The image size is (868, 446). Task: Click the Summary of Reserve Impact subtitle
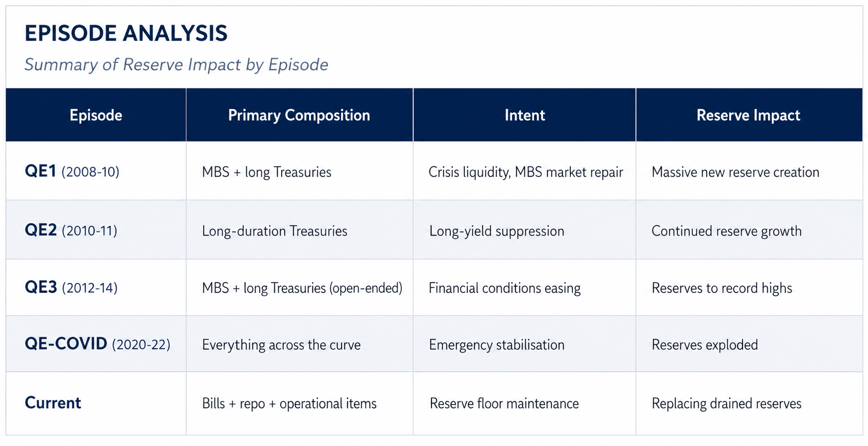[x=176, y=64]
